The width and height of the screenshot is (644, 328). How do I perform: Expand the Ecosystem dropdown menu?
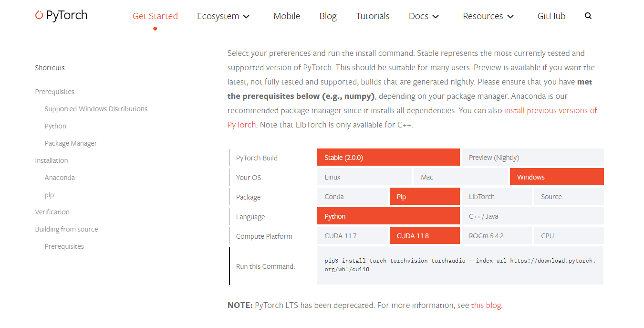223,16
